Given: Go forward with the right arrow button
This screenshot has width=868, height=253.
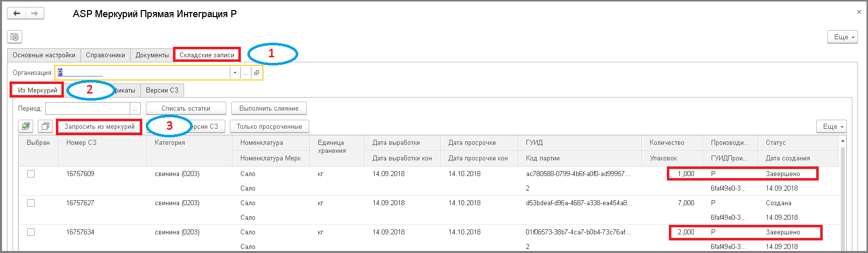Looking at the screenshot, I should [35, 14].
